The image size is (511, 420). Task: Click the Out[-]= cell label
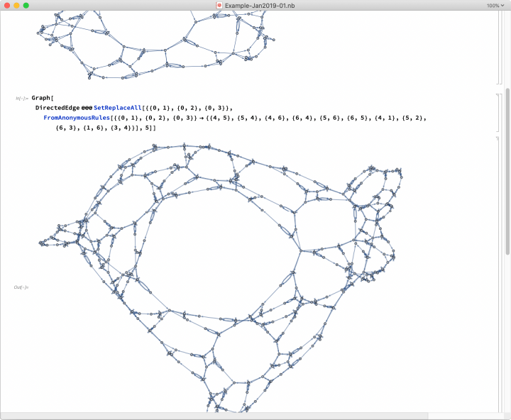coord(21,287)
